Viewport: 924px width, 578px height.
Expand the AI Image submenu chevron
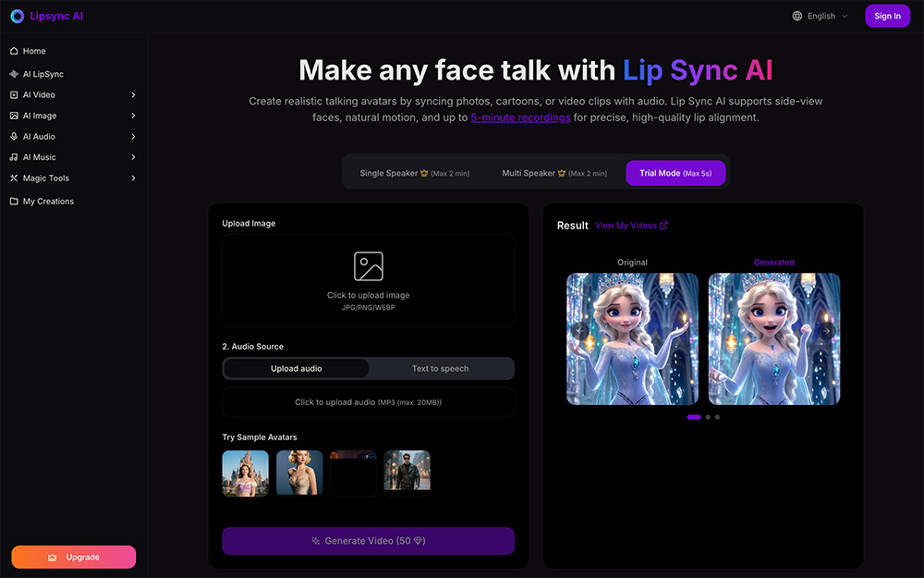tap(133, 116)
